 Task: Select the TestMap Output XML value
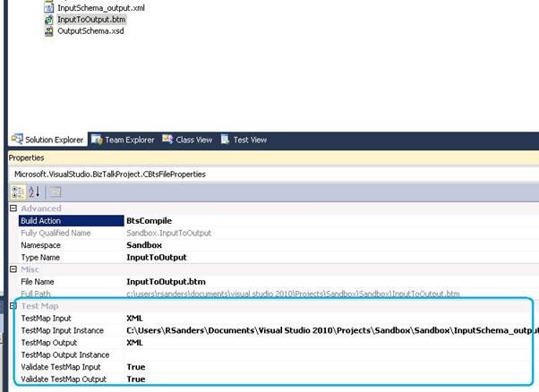click(134, 343)
